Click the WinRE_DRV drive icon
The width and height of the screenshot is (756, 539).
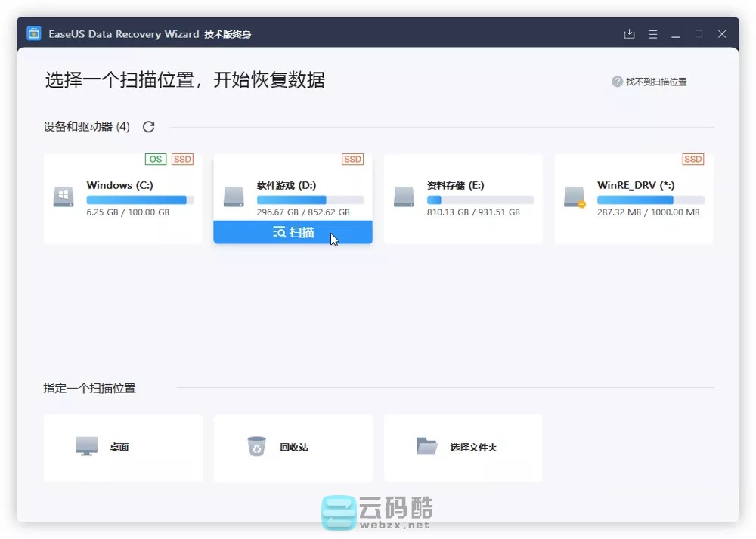(x=575, y=197)
